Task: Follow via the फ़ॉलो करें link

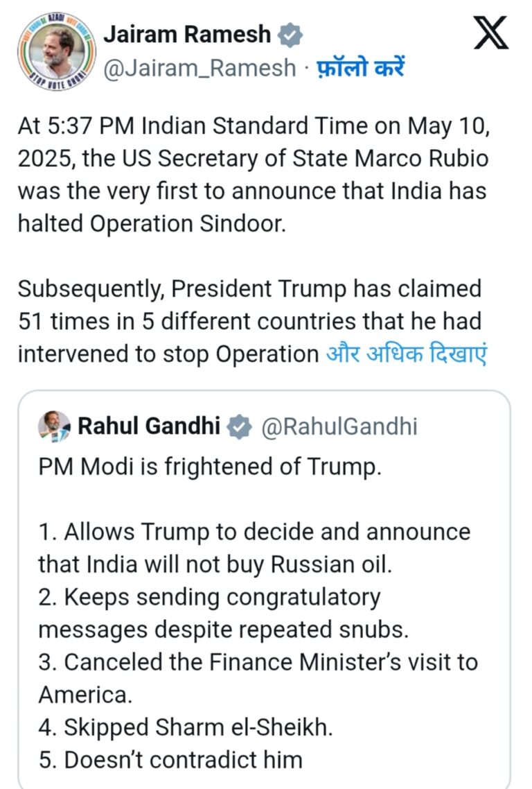Action: [x=360, y=68]
